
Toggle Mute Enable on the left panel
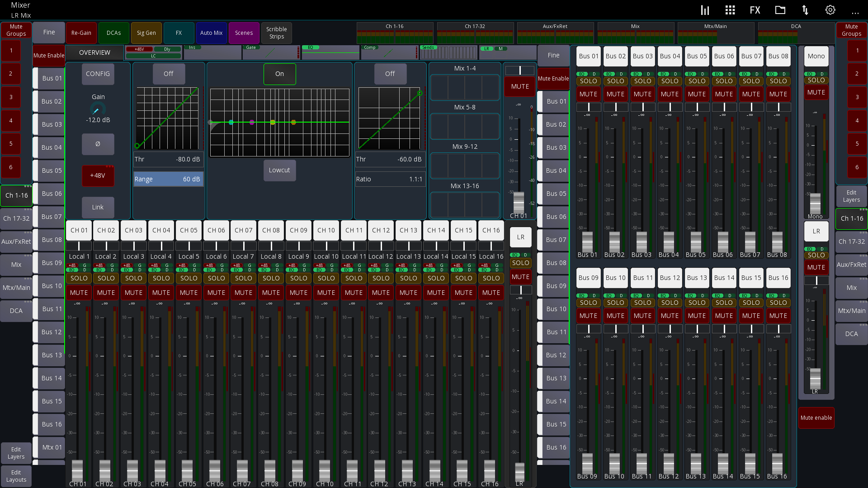pos(48,55)
